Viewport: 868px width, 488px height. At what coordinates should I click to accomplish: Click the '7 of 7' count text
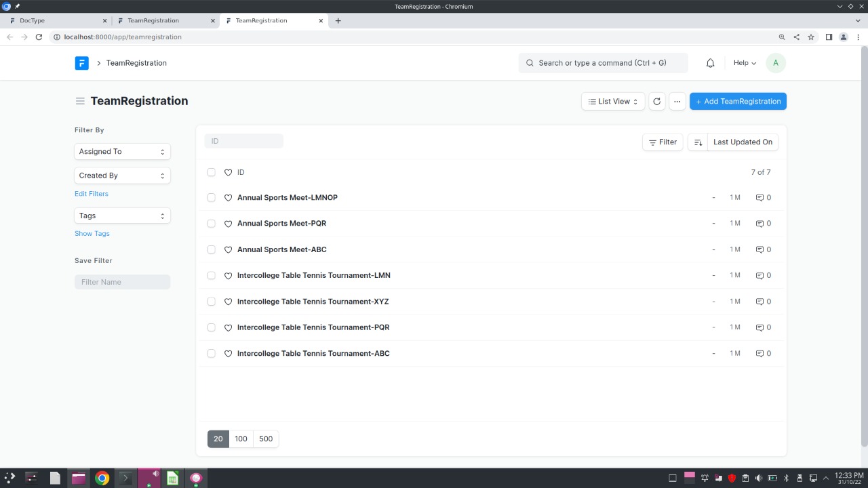(761, 173)
